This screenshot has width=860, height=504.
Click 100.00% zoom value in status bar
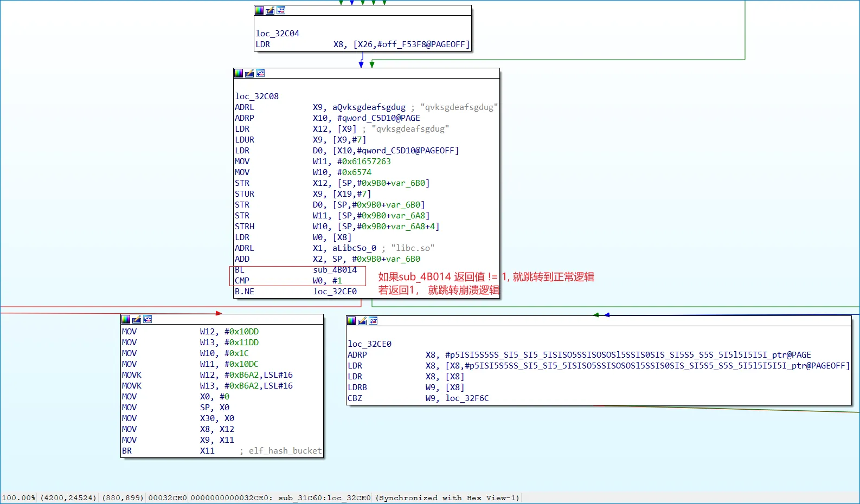(19, 498)
